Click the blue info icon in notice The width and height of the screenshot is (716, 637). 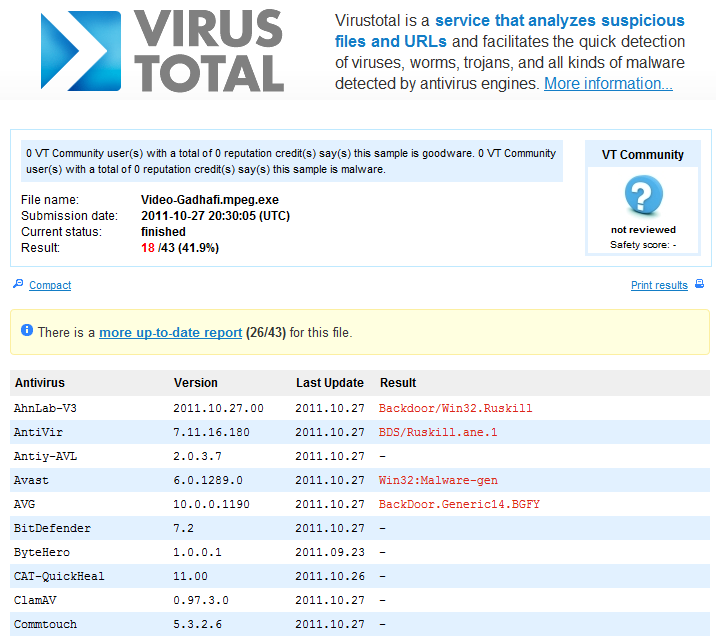(x=27, y=330)
